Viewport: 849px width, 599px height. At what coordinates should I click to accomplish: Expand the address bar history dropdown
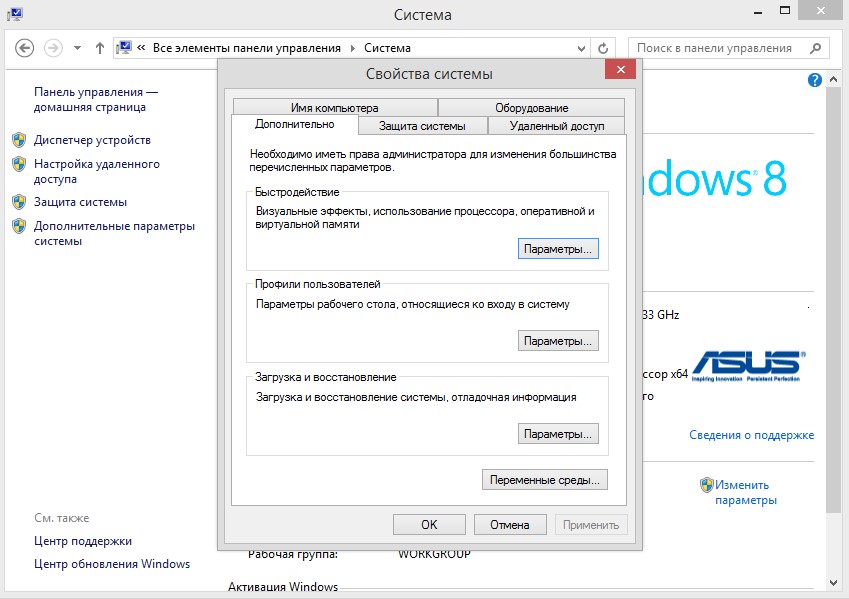click(x=581, y=49)
